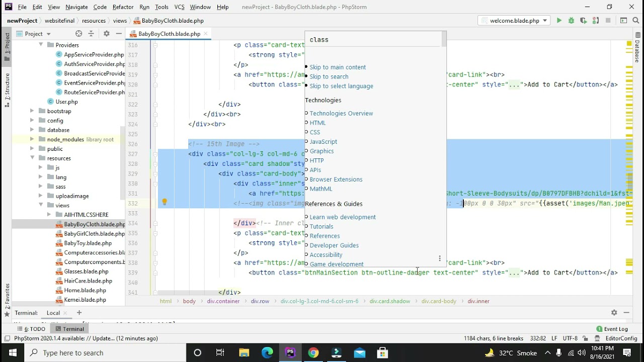Add new terminal session tab
644x362 pixels.
[79, 313]
